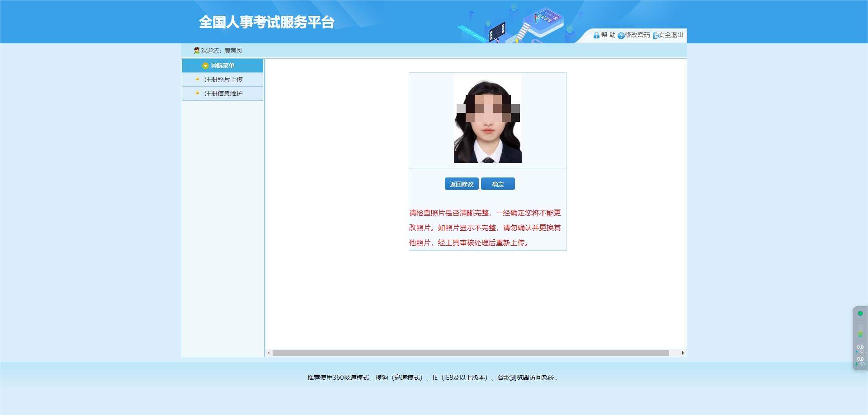Click the yellow arrow icon beside 导航菜单
This screenshot has width=868, height=415.
205,66
